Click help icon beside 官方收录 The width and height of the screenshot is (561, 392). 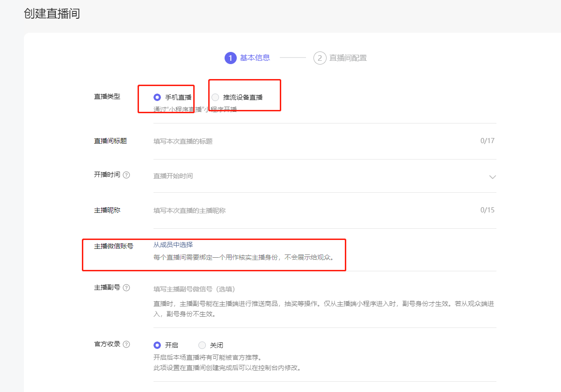pyautogui.click(x=126, y=344)
